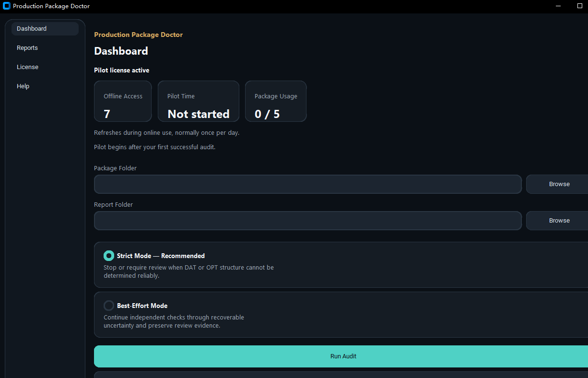Minimize the application window

[x=558, y=6]
